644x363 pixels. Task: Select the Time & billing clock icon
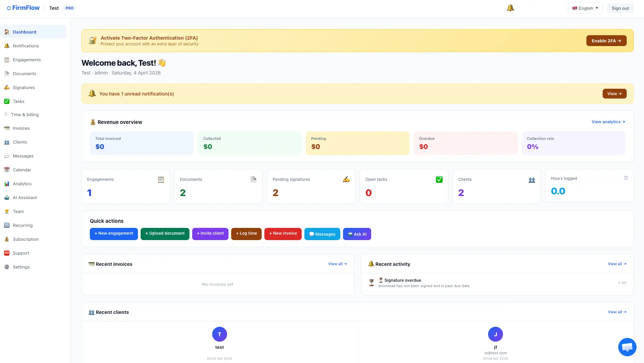(x=6, y=114)
